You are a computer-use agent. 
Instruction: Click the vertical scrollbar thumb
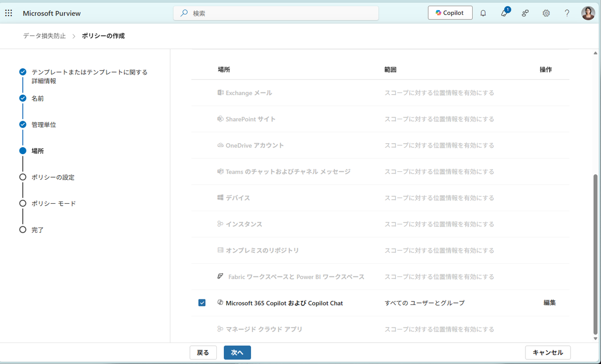coord(595,254)
